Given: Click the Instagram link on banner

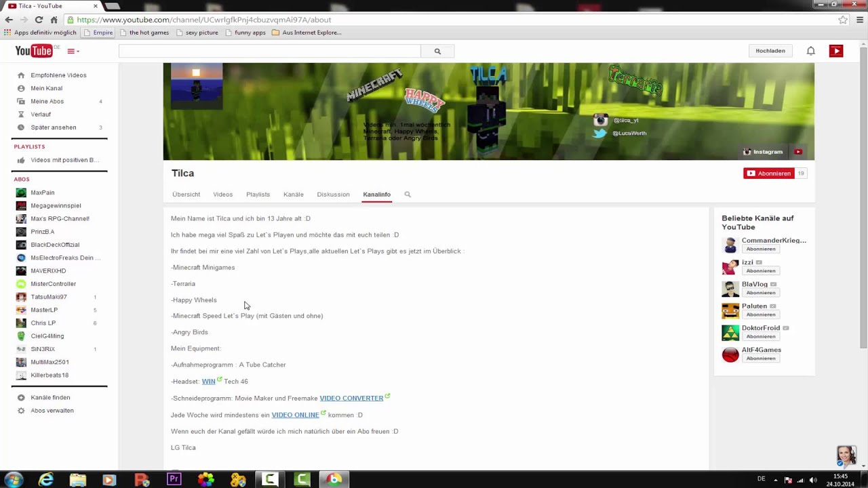Looking at the screenshot, I should pyautogui.click(x=763, y=152).
